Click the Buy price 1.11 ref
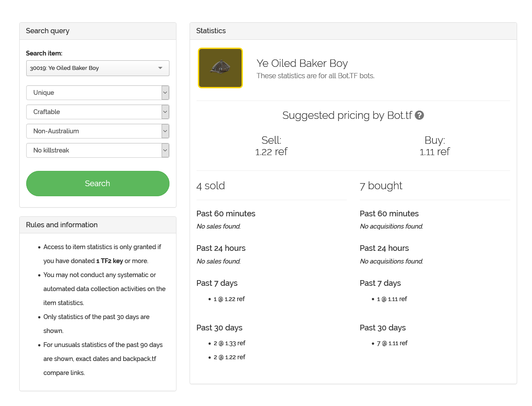 (x=435, y=152)
